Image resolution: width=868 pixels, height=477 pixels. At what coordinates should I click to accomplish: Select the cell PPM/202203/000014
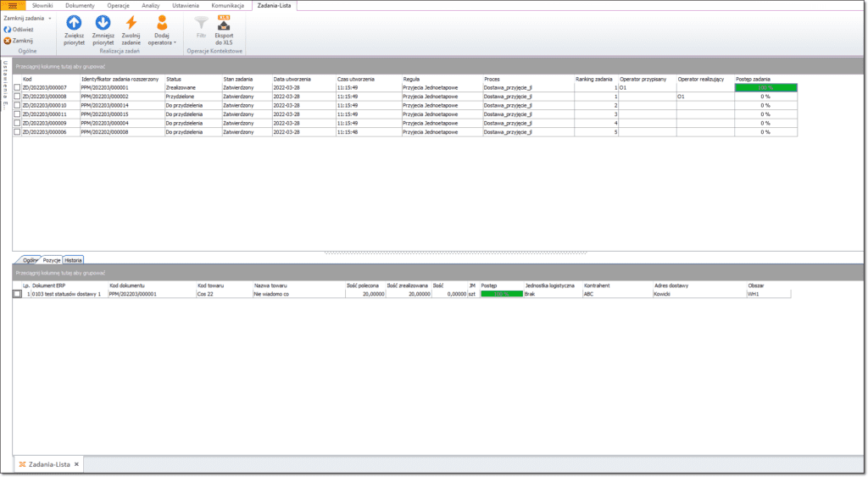[122, 105]
